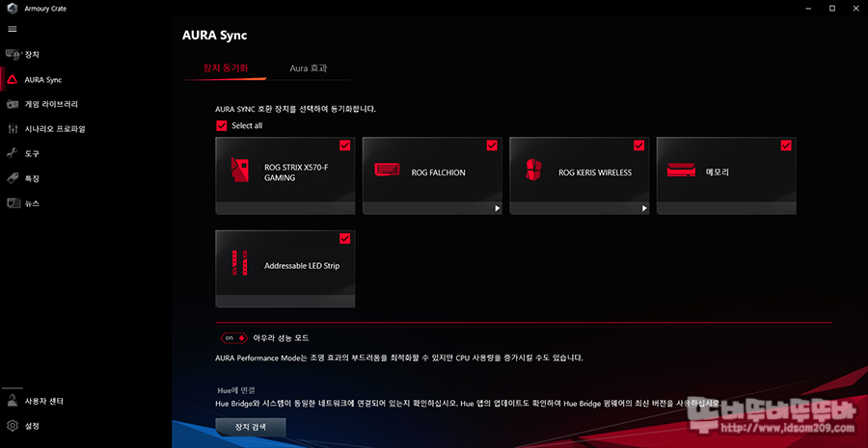Click the 특징 tag icon
The image size is (868, 448).
point(13,178)
